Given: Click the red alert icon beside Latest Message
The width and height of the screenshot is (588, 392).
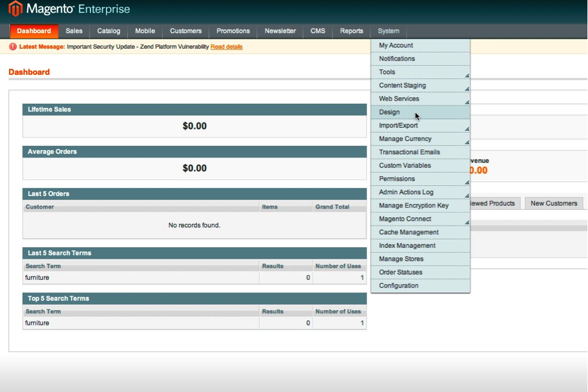Looking at the screenshot, I should [13, 46].
